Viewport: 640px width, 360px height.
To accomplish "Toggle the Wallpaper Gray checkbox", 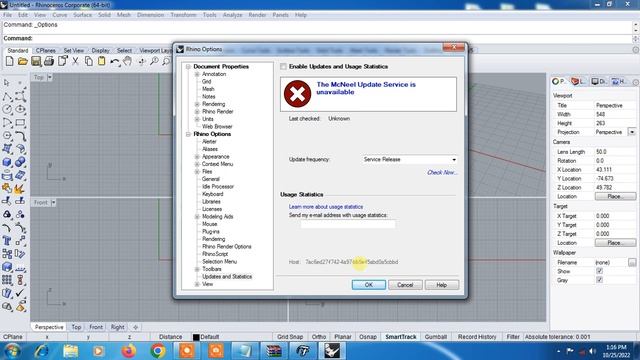I will pyautogui.click(x=599, y=280).
